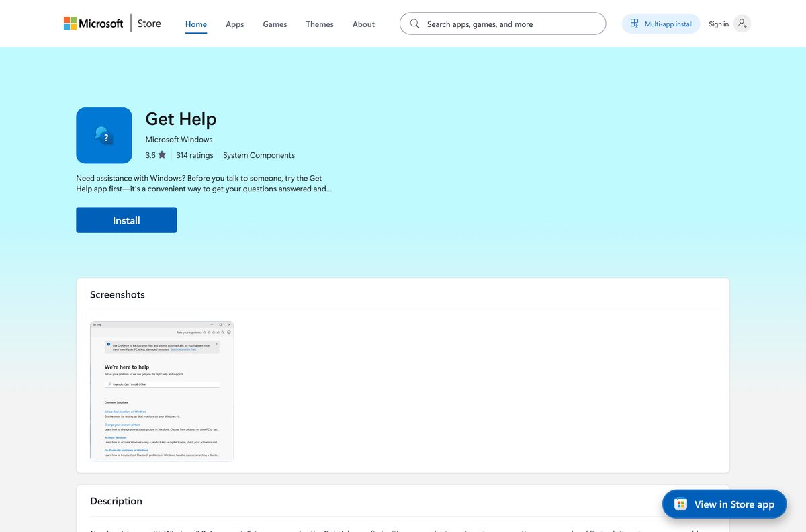Click the user account avatar icon
The height and width of the screenshot is (532, 806).
(742, 24)
